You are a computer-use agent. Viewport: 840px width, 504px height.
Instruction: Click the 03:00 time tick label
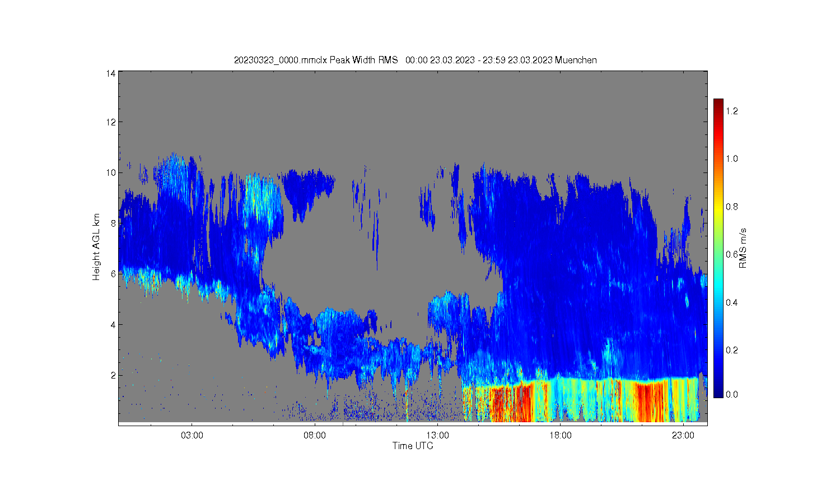pos(192,435)
